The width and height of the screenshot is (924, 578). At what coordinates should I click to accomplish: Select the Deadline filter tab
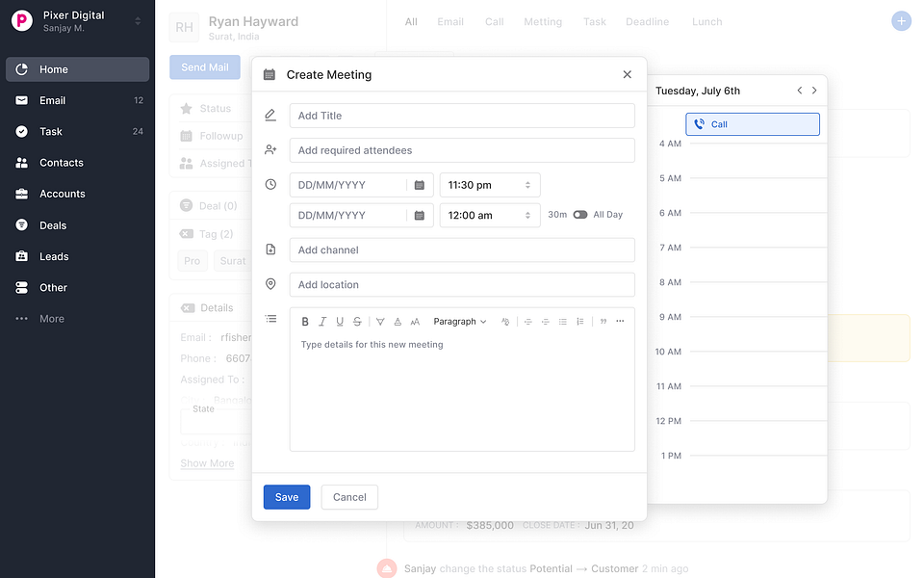646,21
